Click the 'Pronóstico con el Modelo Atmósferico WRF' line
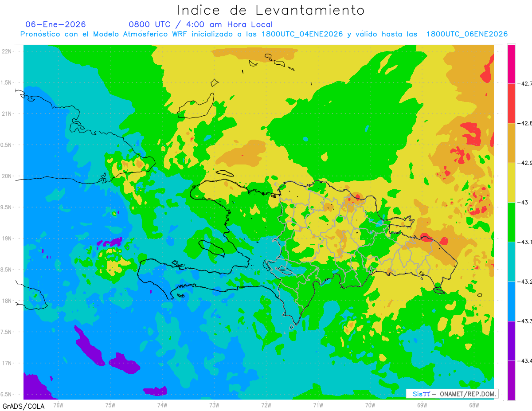The width and height of the screenshot is (532, 411). coord(264,34)
